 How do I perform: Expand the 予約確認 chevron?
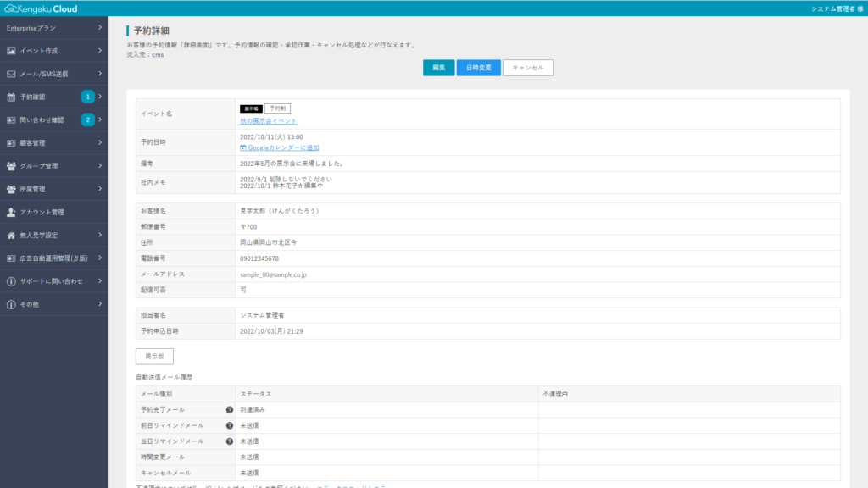tap(100, 97)
